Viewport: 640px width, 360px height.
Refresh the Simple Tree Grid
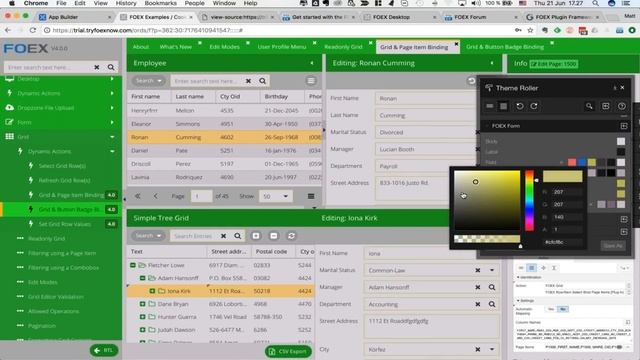click(x=291, y=236)
